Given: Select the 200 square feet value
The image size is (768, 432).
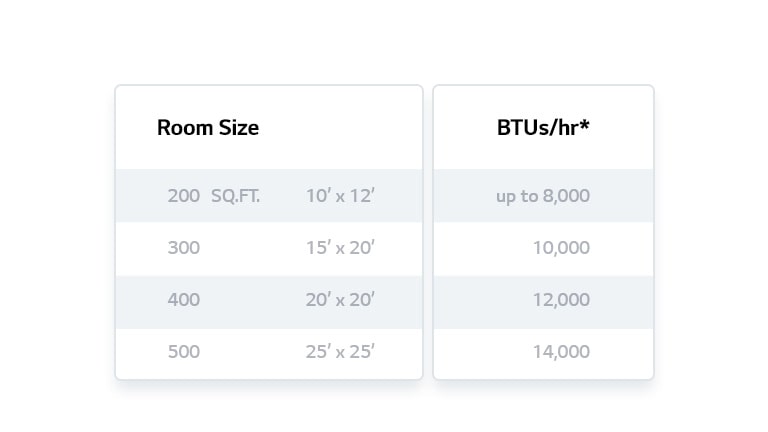Looking at the screenshot, I should click(x=184, y=196).
